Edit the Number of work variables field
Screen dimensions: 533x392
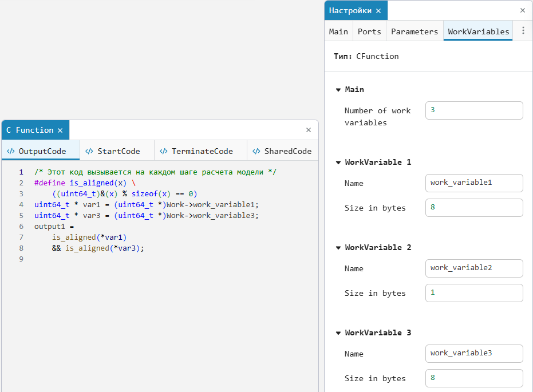pyautogui.click(x=474, y=110)
